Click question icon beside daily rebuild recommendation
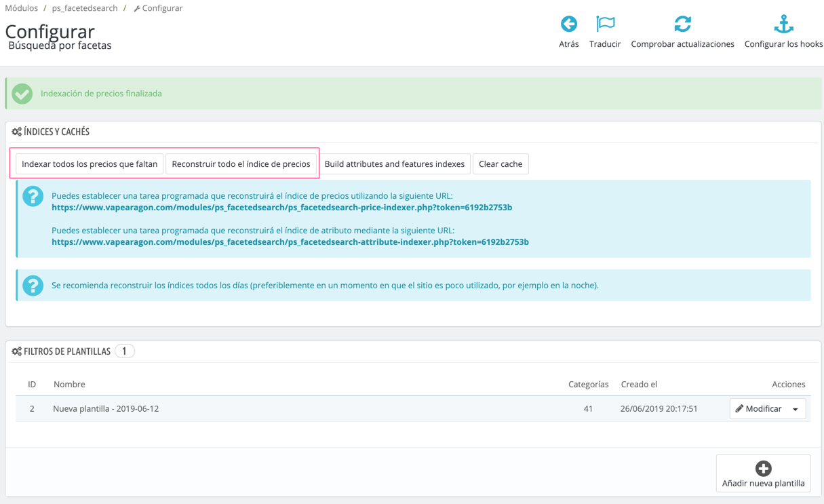The height and width of the screenshot is (504, 824). [x=33, y=286]
